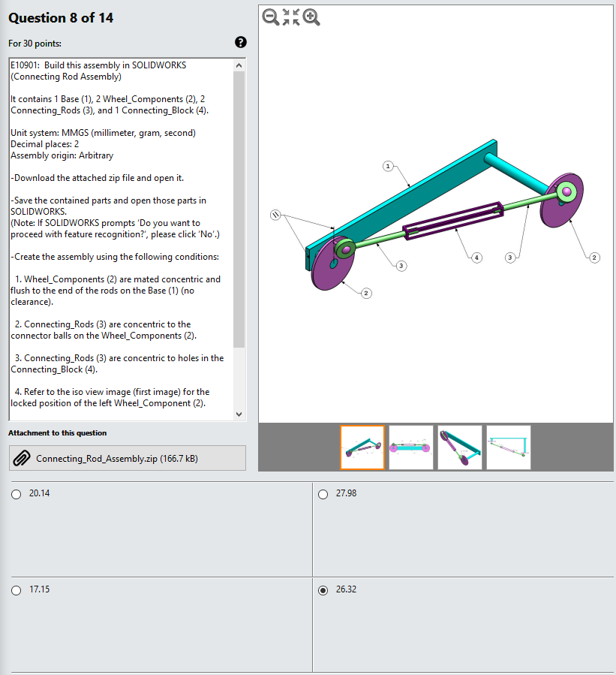The image size is (616, 675).
Task: View the third assembly image thumbnail
Action: [x=459, y=447]
